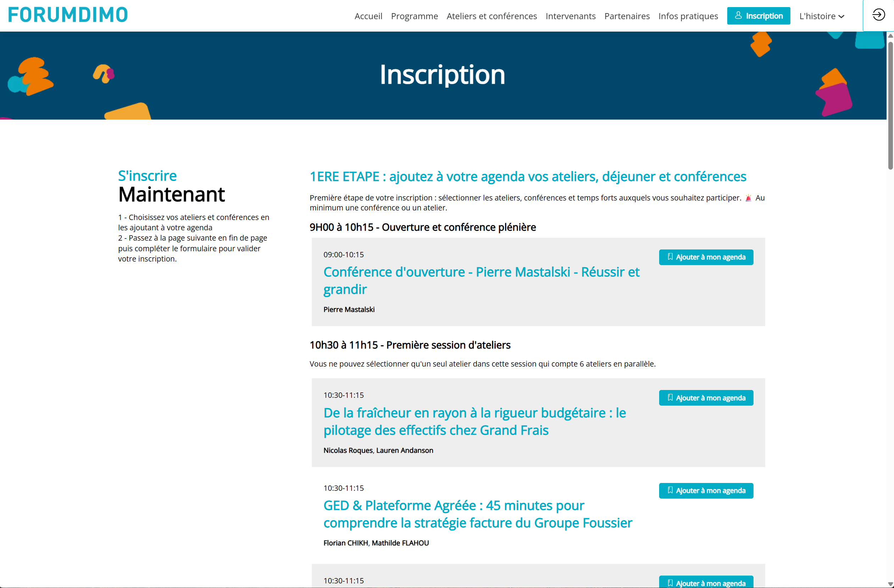Screen dimensions: 894x588
Task: Open Ateliers et conférences menu
Action: (x=491, y=16)
